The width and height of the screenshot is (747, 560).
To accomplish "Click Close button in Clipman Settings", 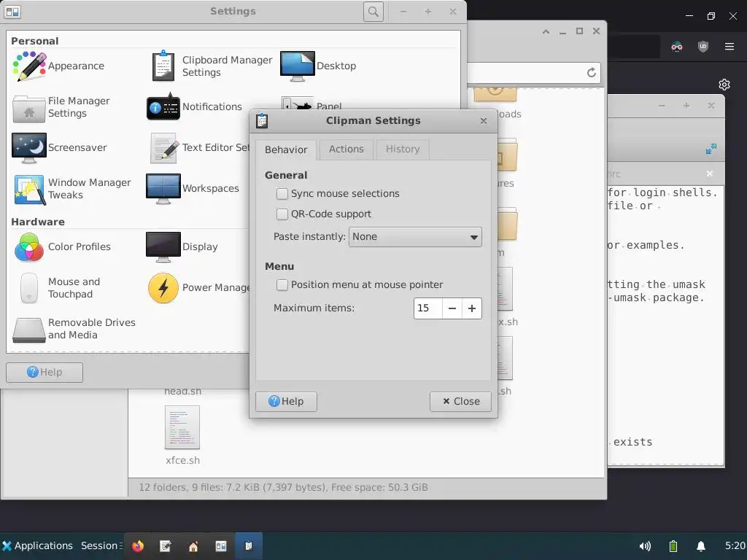I will [461, 402].
